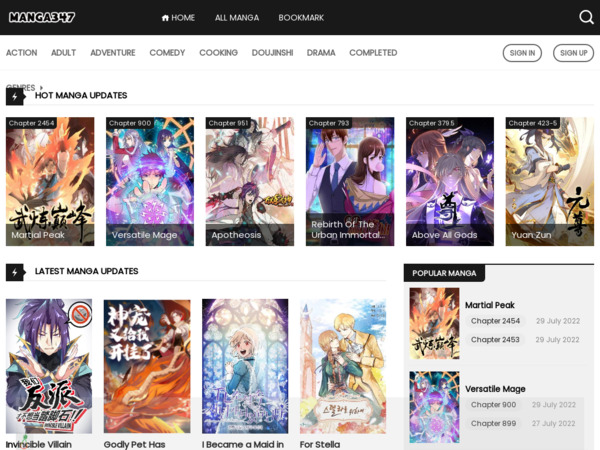Open the ALL MANGA nav item

(x=237, y=18)
